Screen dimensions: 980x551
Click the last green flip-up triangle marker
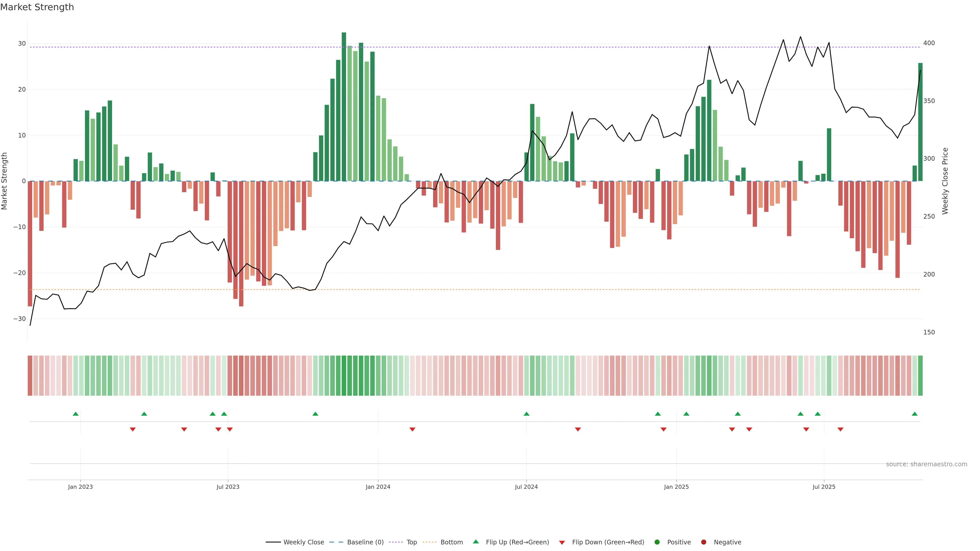[915, 414]
